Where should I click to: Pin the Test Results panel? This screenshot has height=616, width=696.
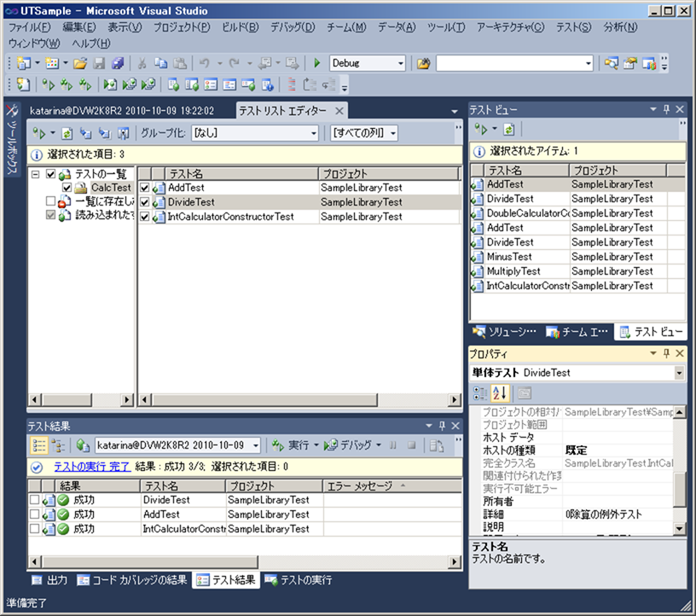442,426
